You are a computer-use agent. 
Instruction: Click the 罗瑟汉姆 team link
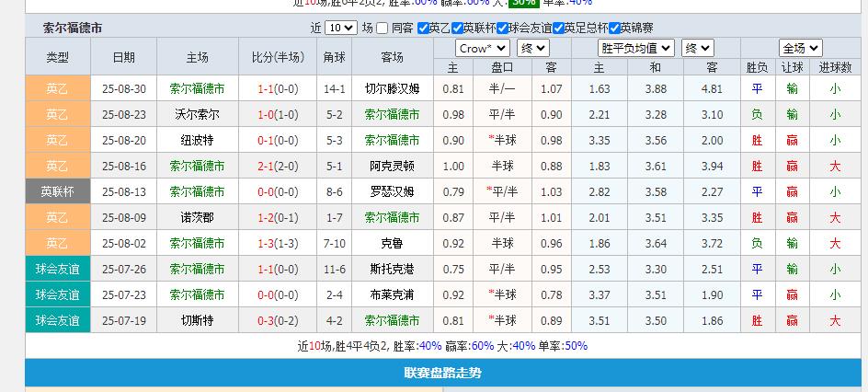(392, 192)
